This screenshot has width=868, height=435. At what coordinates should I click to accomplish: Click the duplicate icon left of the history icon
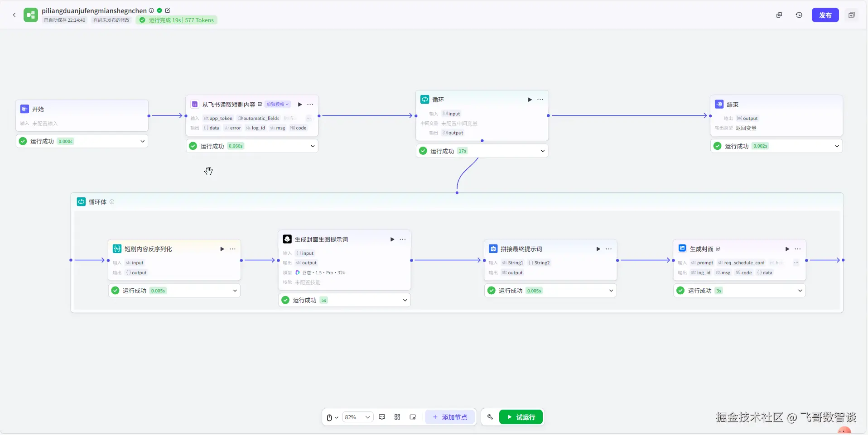click(x=779, y=15)
